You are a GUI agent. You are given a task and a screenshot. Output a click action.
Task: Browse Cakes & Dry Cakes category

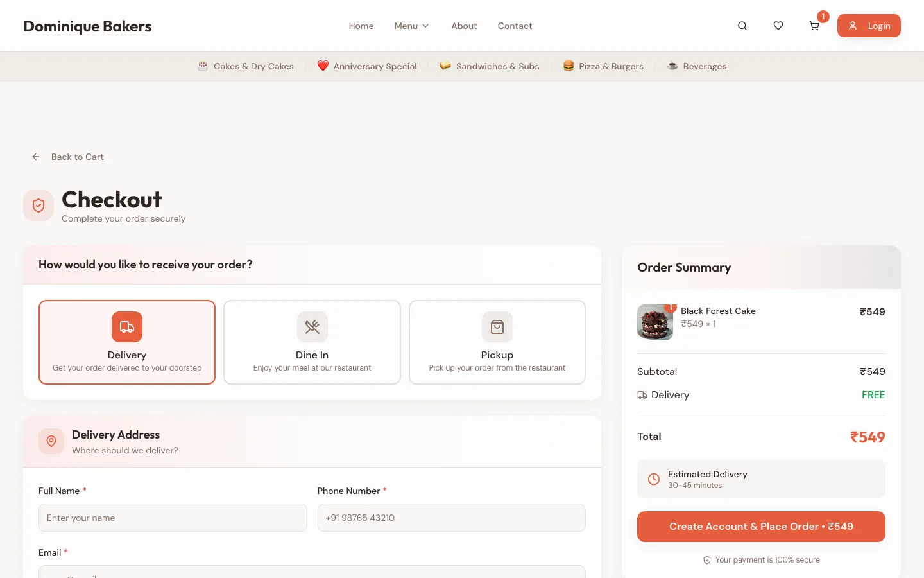(246, 66)
